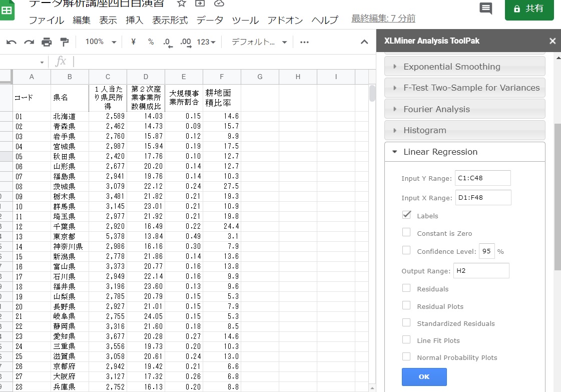Open the 挿入 menu
Screen dimensions: 561x392
click(135, 20)
